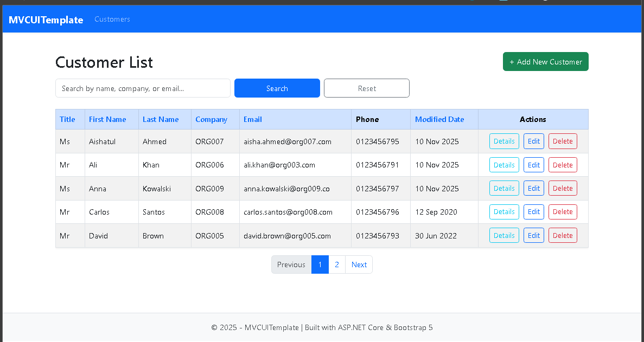
Task: Edit the Ali Khan record
Action: pyautogui.click(x=533, y=165)
